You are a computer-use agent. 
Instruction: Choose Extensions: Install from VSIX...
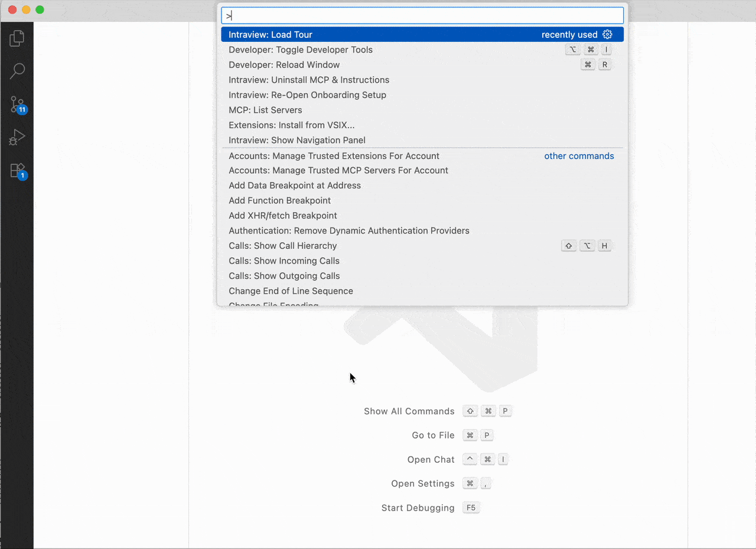point(422,125)
